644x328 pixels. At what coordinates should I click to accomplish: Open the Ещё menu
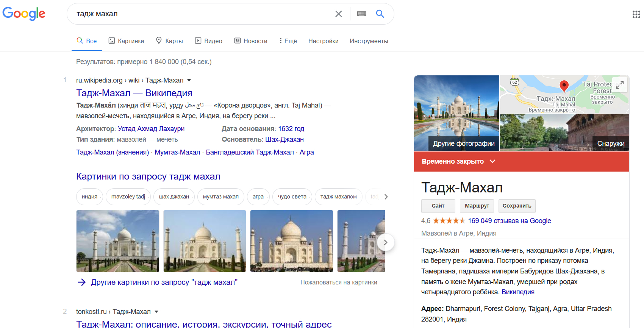pyautogui.click(x=288, y=41)
